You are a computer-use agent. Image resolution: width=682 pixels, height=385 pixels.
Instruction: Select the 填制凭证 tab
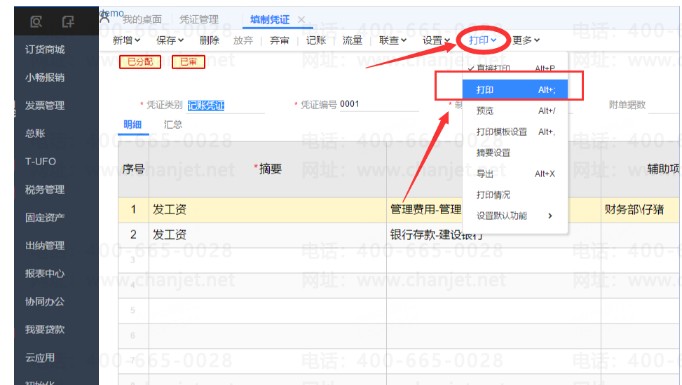pyautogui.click(x=270, y=20)
